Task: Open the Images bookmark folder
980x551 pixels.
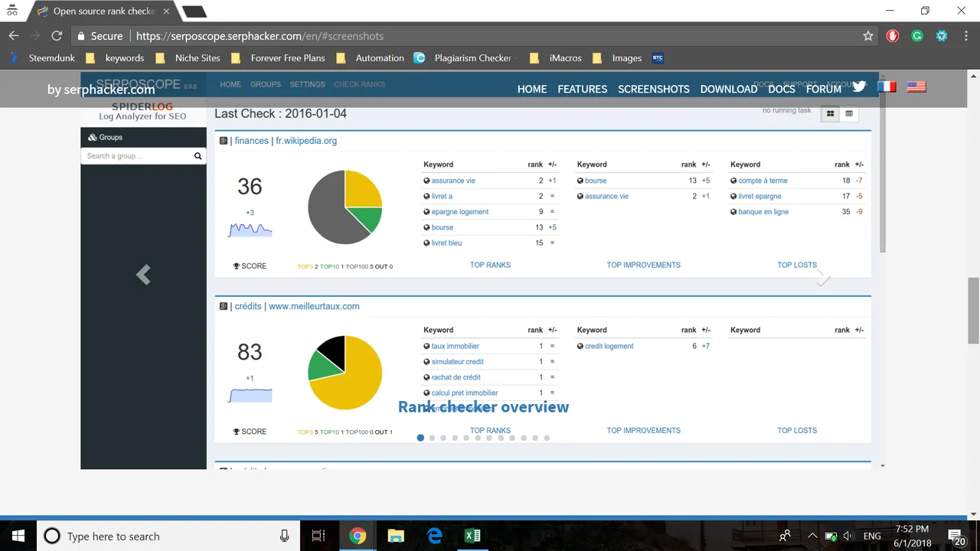Action: (617, 58)
